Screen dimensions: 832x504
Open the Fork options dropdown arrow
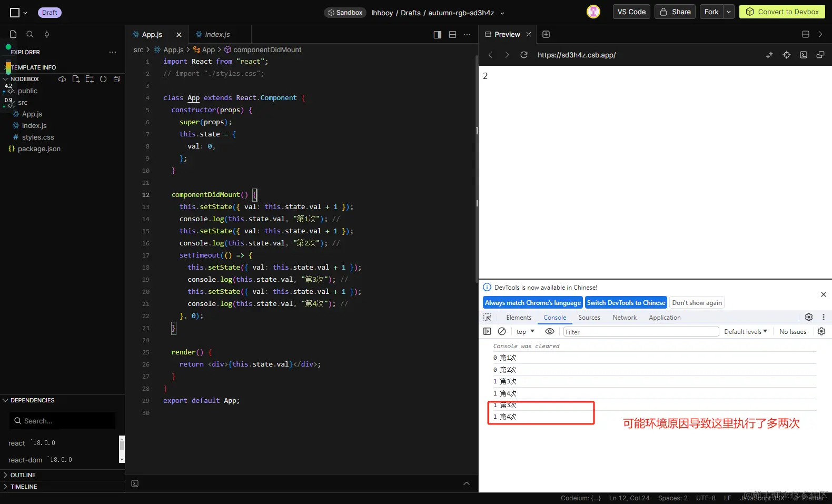tap(729, 12)
